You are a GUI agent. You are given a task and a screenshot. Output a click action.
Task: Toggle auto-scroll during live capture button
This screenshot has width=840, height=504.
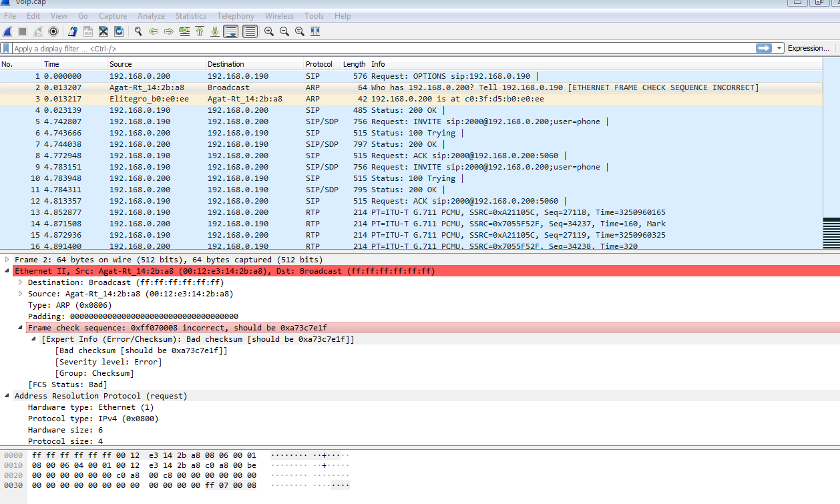point(231,31)
